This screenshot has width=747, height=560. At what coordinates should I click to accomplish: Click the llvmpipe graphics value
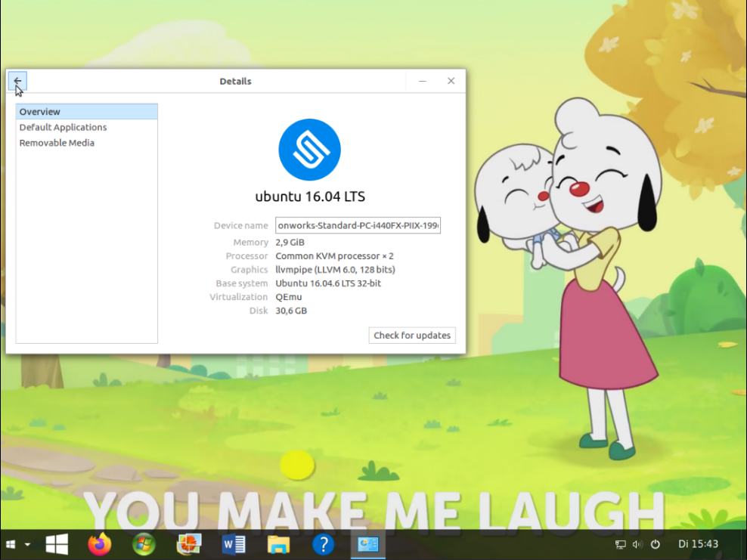(x=336, y=270)
